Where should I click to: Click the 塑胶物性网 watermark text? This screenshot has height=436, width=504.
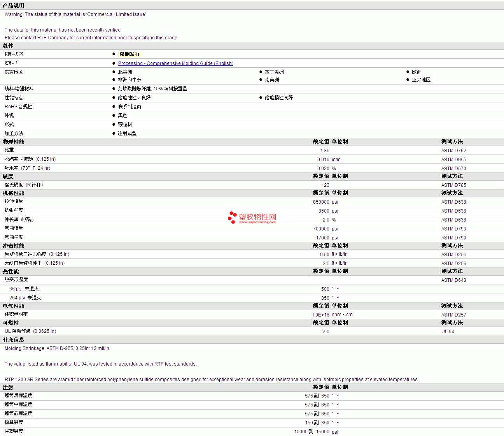point(257,217)
